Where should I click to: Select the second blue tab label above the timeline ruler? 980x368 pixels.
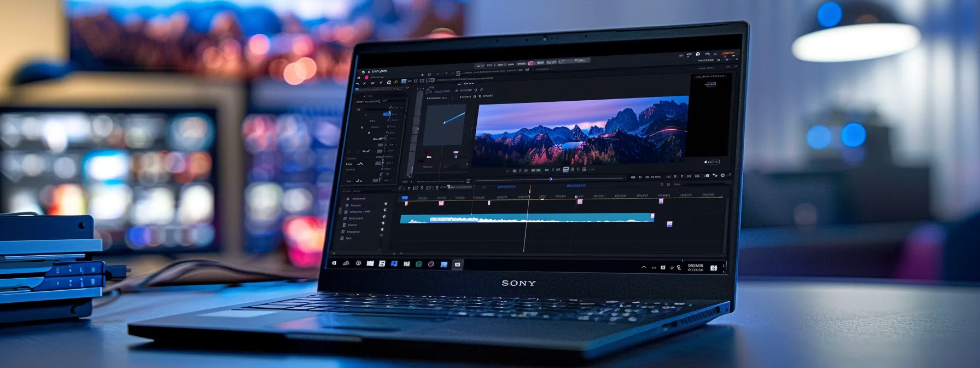pos(575,186)
